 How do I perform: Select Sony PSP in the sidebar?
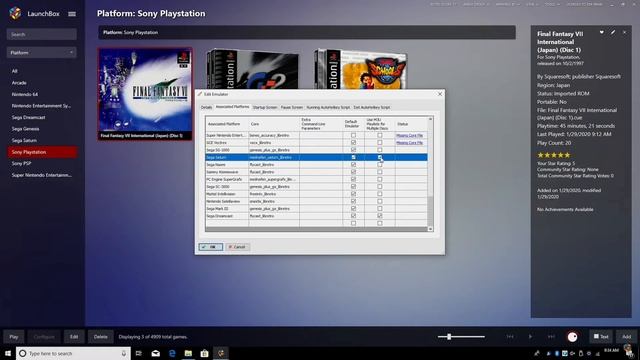pyautogui.click(x=22, y=163)
